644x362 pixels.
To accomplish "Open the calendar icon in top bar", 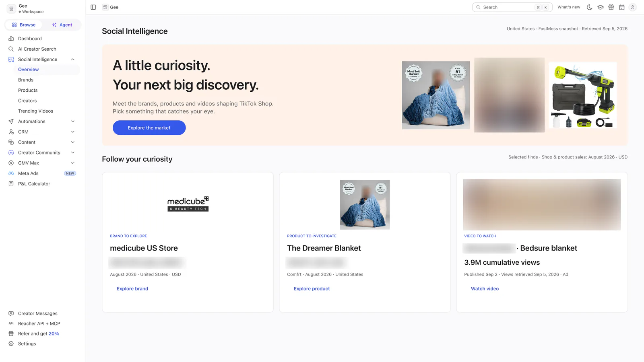I will (x=622, y=7).
